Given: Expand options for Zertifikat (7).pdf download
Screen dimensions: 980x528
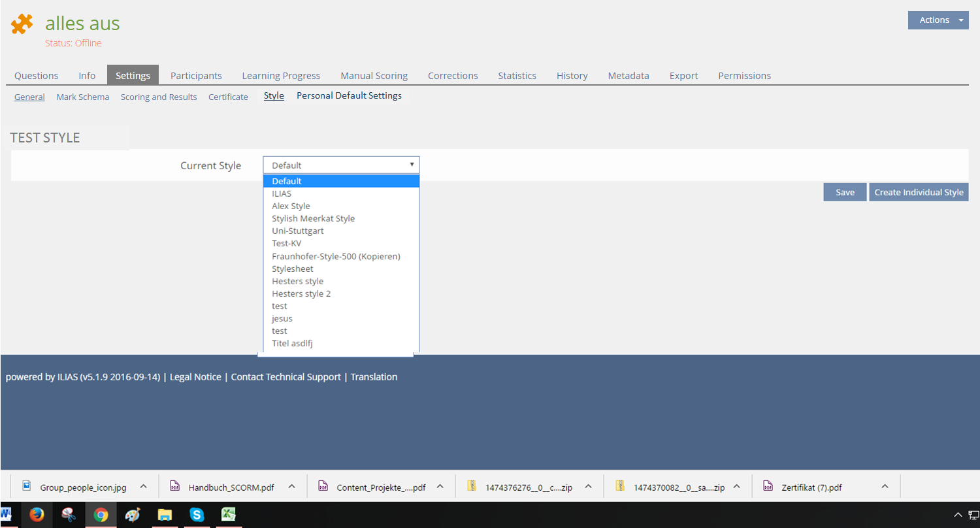Looking at the screenshot, I should click(885, 487).
